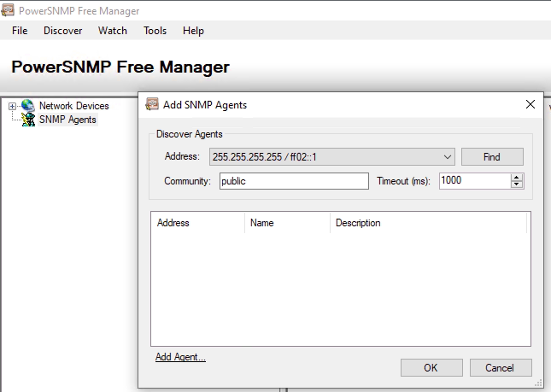
Task: Open the File menu
Action: point(20,31)
